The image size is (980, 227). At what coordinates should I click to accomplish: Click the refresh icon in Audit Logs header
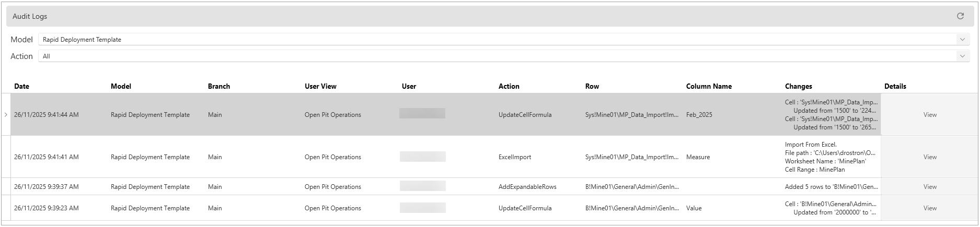pos(960,16)
